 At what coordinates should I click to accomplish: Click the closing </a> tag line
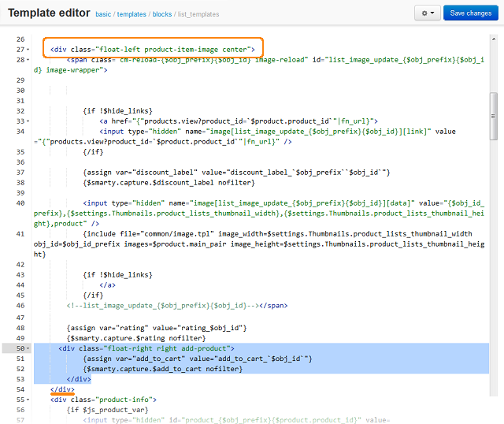point(107,285)
